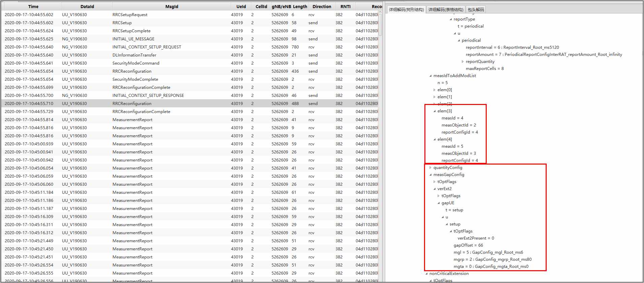The image size is (644, 283).
Task: Select the 详细解码(树形结构) tab
Action: 406,9
